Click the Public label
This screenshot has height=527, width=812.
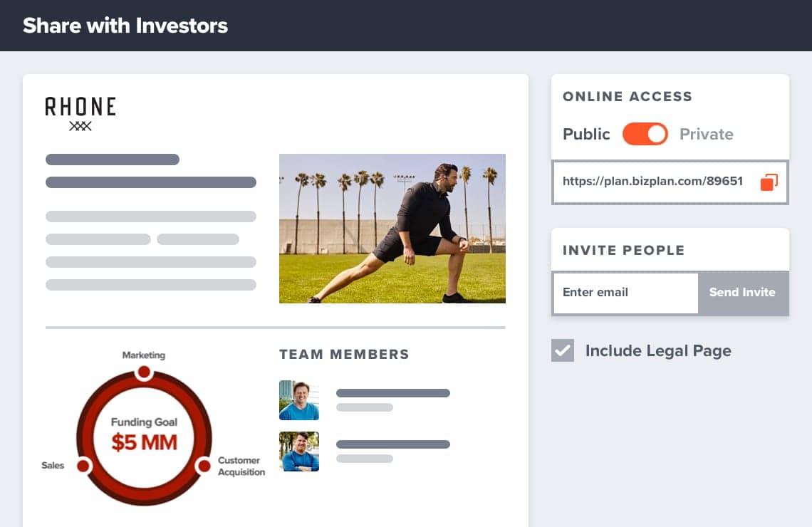click(x=586, y=134)
